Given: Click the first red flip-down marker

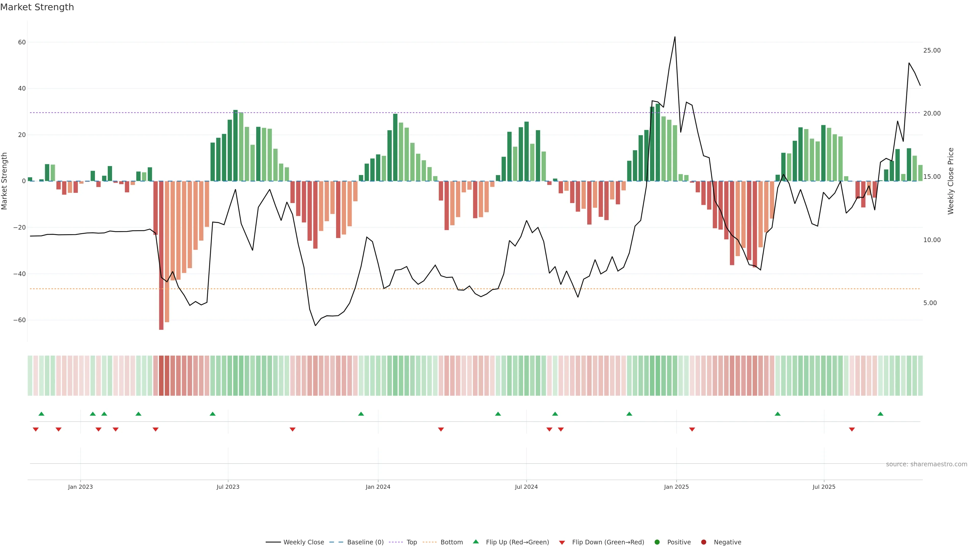Looking at the screenshot, I should pos(36,429).
